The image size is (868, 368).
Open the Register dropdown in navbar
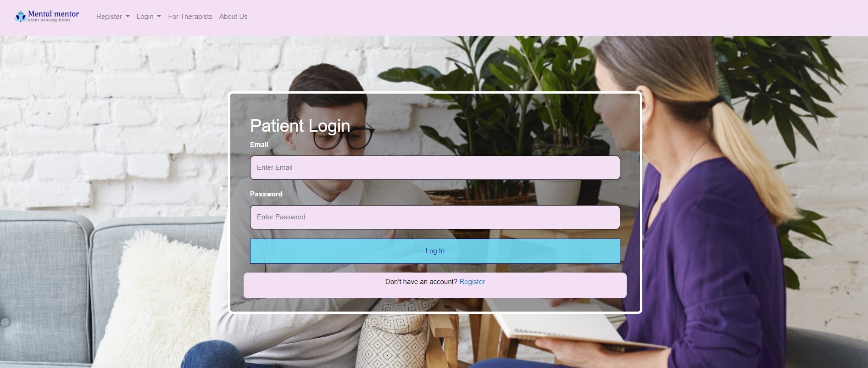point(113,17)
